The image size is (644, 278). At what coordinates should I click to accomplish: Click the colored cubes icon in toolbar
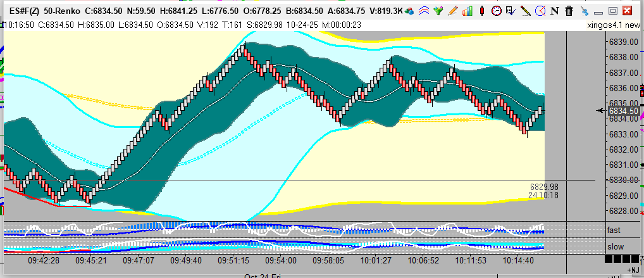[x=409, y=11]
